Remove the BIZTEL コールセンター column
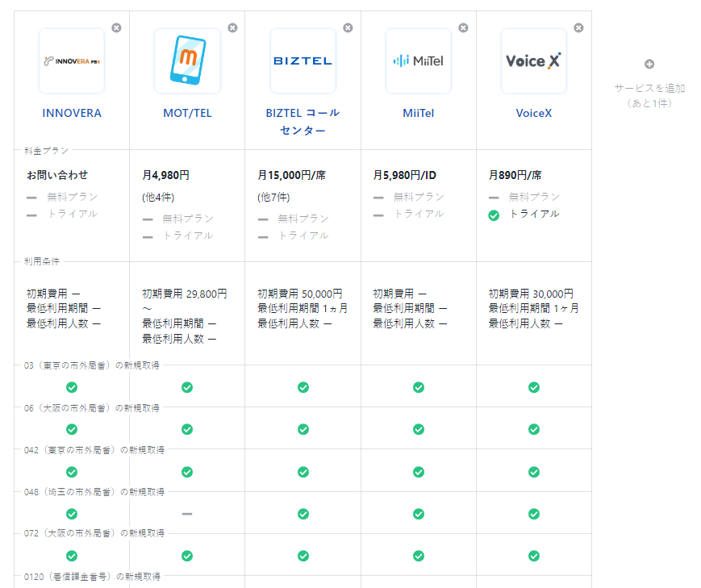The height and width of the screenshot is (588, 701). (348, 27)
